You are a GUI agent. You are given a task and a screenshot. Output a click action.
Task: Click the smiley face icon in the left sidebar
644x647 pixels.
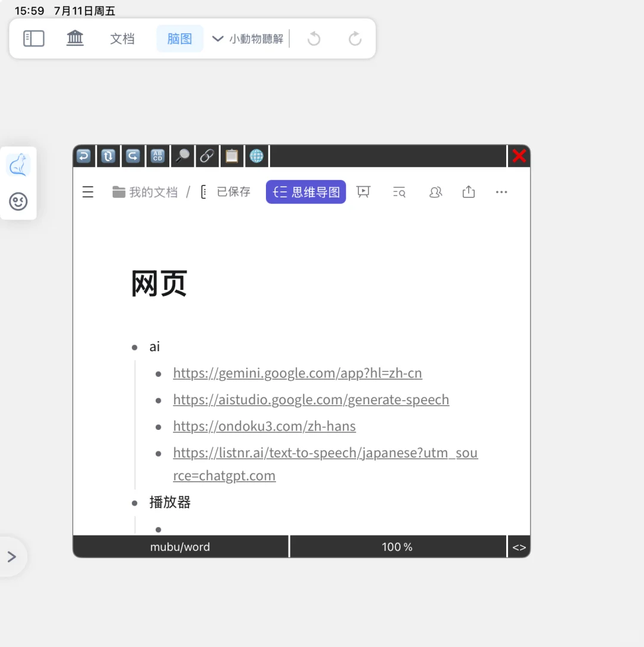(x=18, y=202)
